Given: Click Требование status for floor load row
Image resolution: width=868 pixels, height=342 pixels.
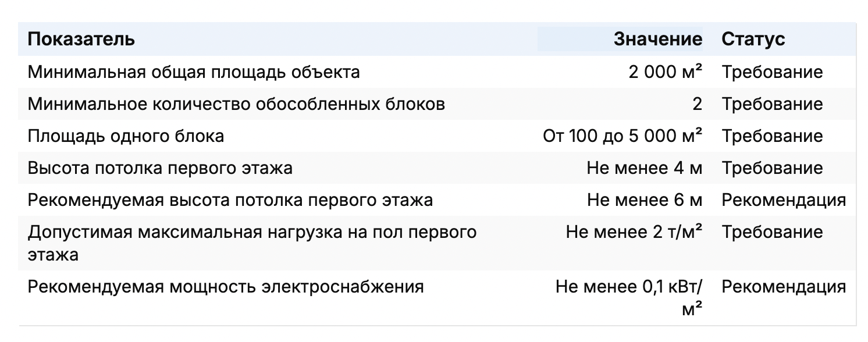Looking at the screenshot, I should (x=773, y=232).
